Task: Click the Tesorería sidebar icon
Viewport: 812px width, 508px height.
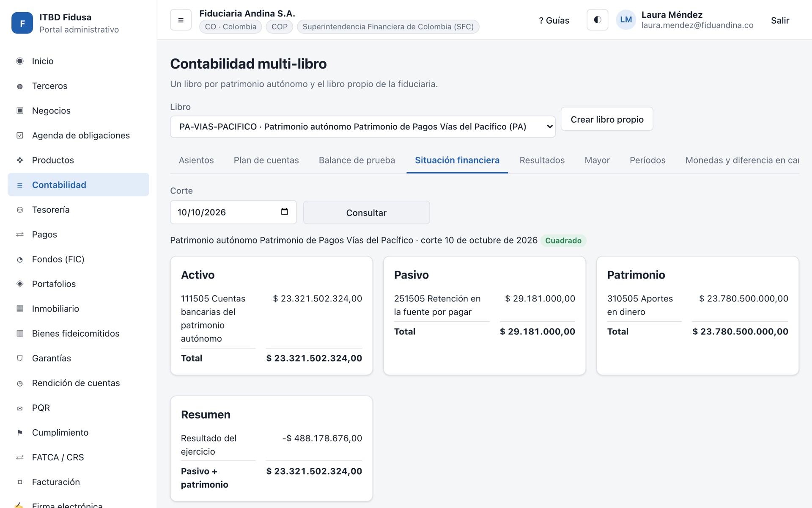Action: [x=20, y=210]
